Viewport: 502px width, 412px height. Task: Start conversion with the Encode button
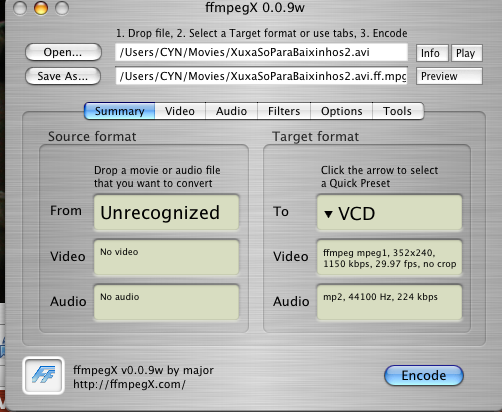[424, 376]
